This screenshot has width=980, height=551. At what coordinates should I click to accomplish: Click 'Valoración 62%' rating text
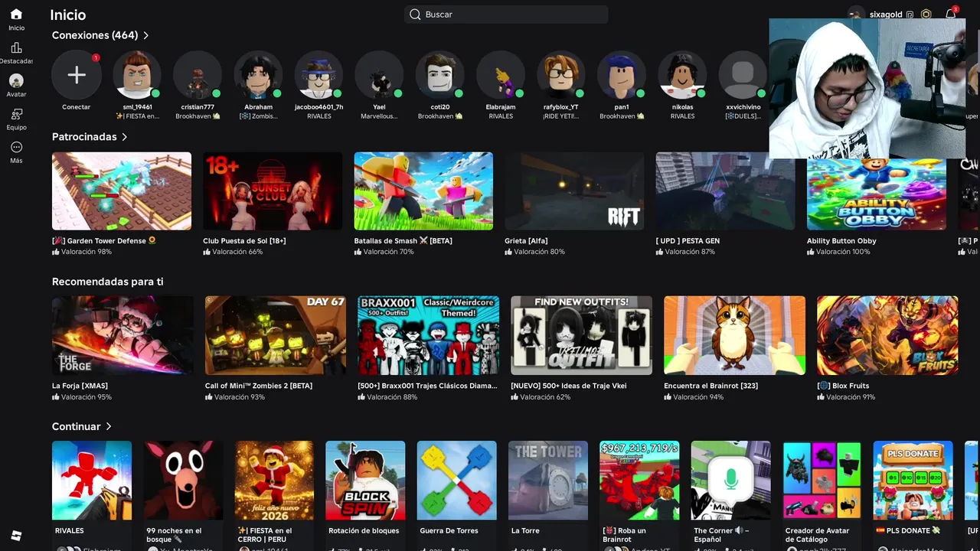tap(545, 397)
